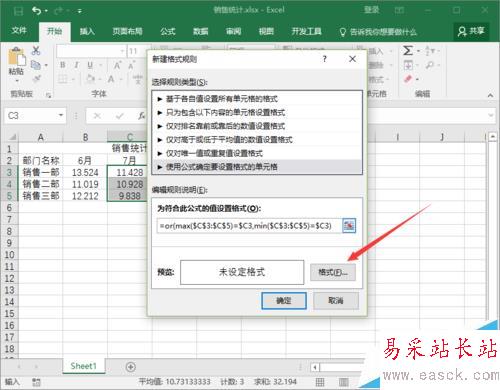Click the Redo arrow icon
Viewport: 500px width, 390px height.
tap(59, 11)
